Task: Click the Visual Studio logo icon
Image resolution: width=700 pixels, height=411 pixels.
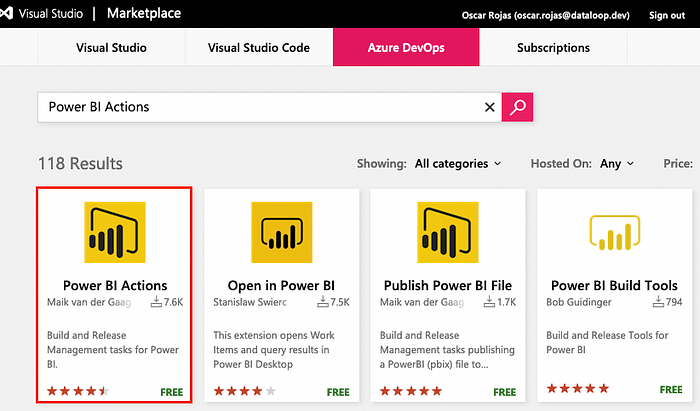Action: point(6,13)
